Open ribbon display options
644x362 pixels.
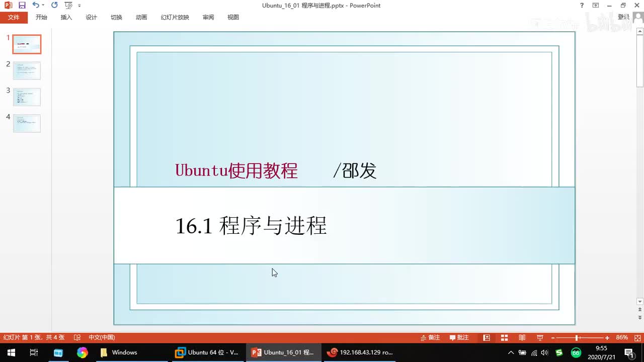[596, 6]
